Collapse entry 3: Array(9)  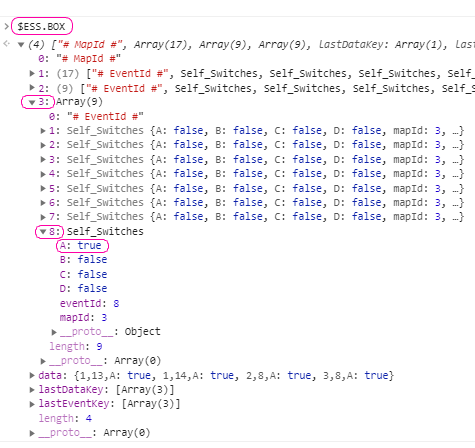tap(32, 102)
